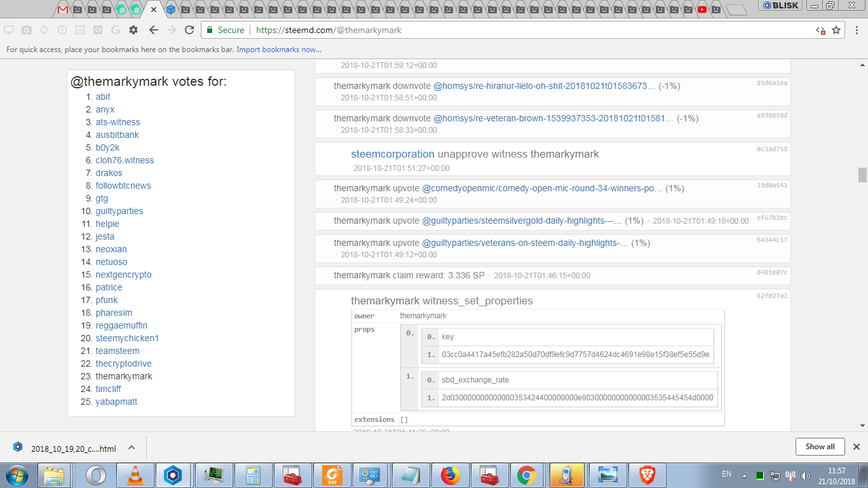868x488 pixels.
Task: Open the Calculator taskbar icon
Action: (x=252, y=475)
